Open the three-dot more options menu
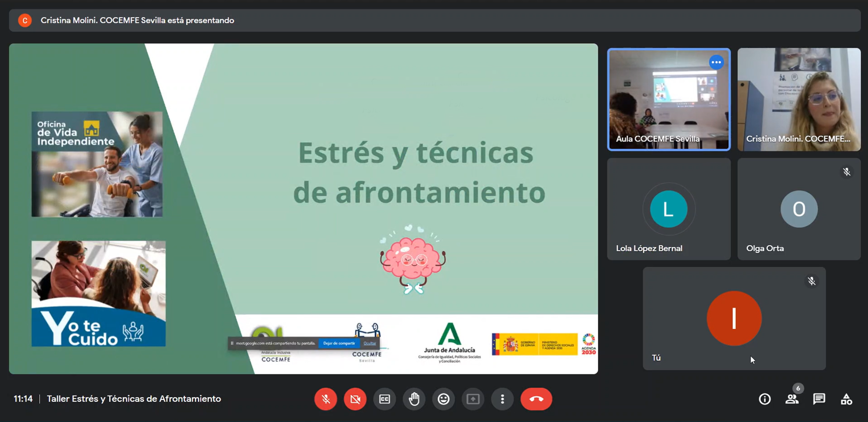Viewport: 868px width, 422px height. pos(502,399)
